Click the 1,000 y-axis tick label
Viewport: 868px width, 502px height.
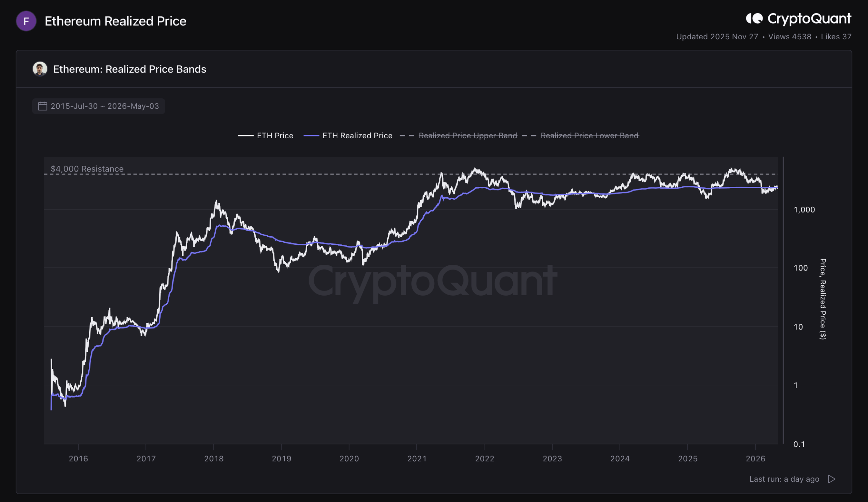[x=804, y=210]
